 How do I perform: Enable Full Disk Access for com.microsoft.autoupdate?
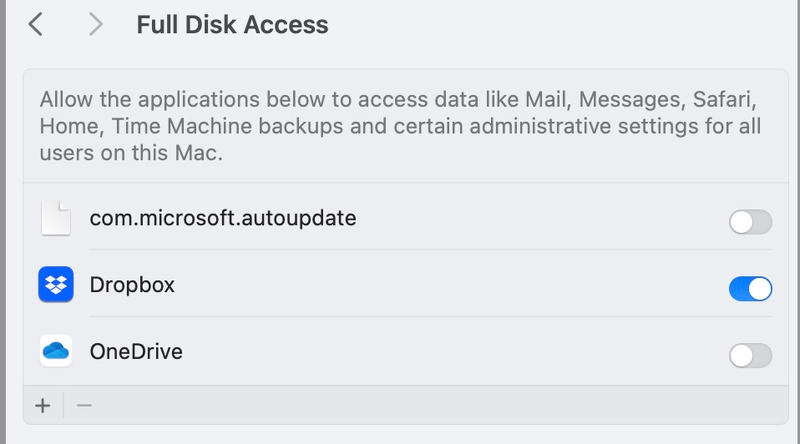coord(750,222)
